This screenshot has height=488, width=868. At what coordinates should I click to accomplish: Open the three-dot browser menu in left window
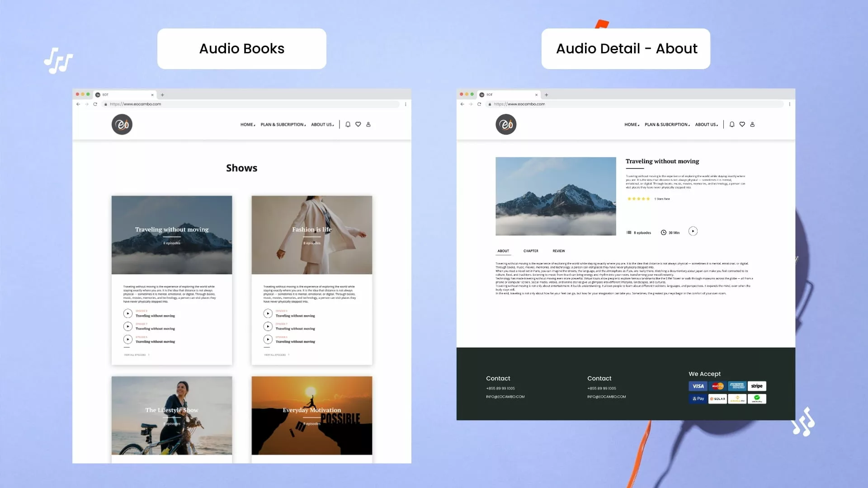pyautogui.click(x=406, y=104)
